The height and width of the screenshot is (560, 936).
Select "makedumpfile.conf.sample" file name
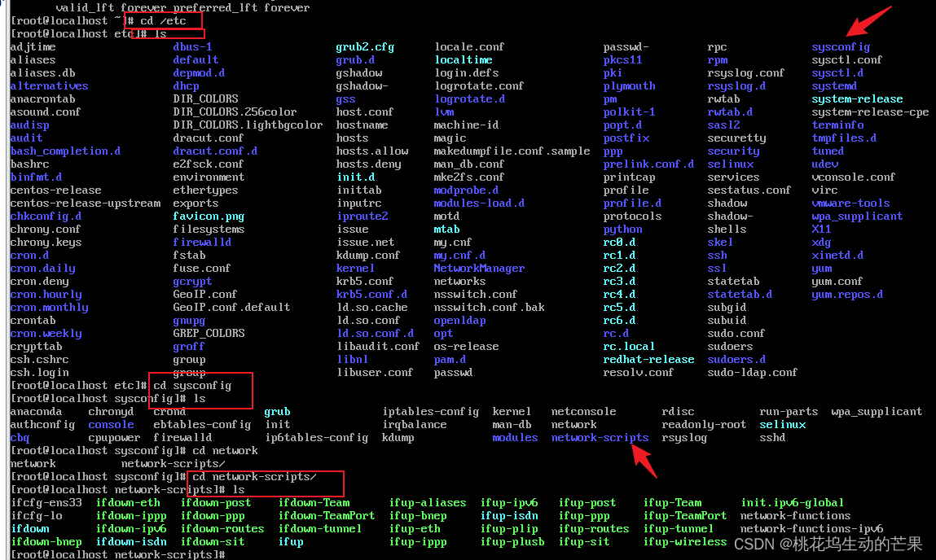click(x=512, y=151)
